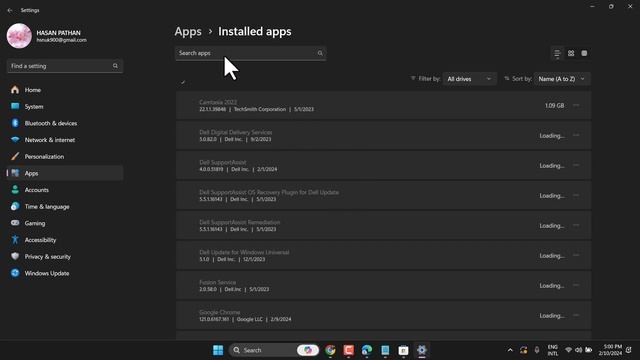Click TechSmith Corporation publisher text
The image size is (640, 360).
[x=260, y=109]
